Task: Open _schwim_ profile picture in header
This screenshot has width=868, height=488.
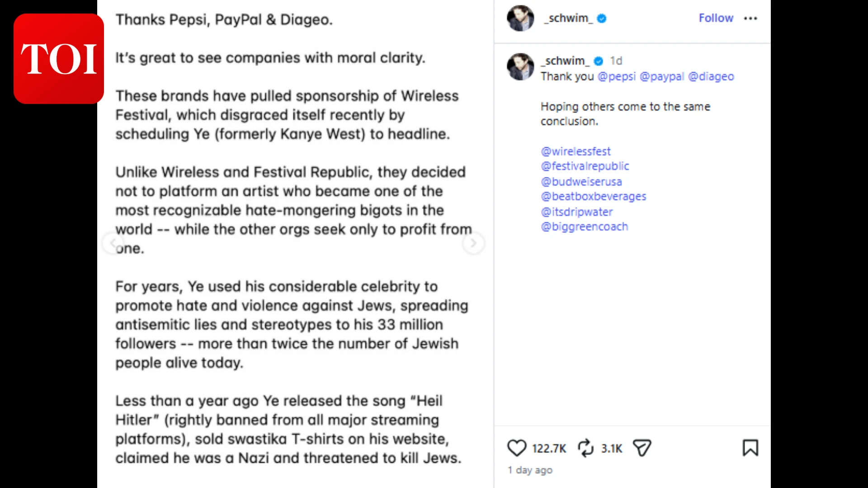Action: [x=520, y=19]
